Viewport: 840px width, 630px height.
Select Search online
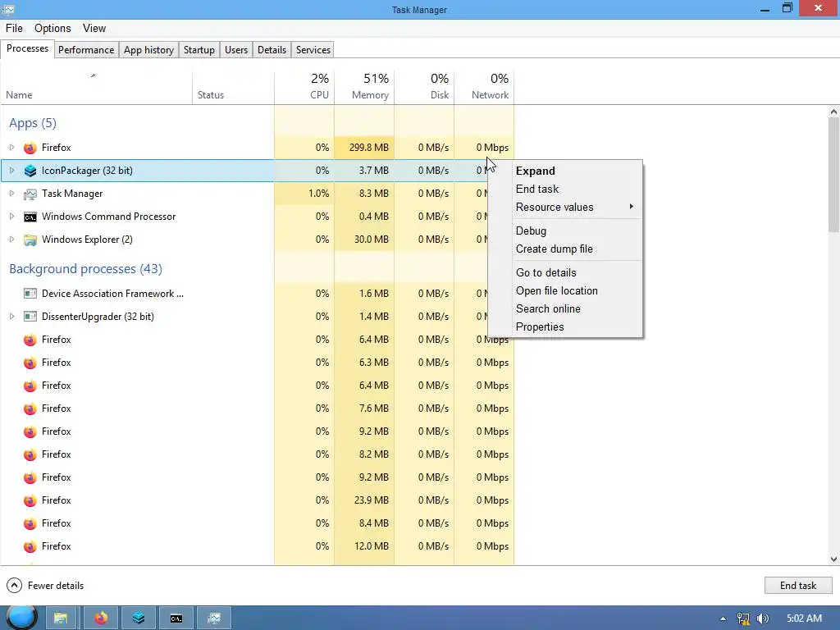(x=565, y=309)
